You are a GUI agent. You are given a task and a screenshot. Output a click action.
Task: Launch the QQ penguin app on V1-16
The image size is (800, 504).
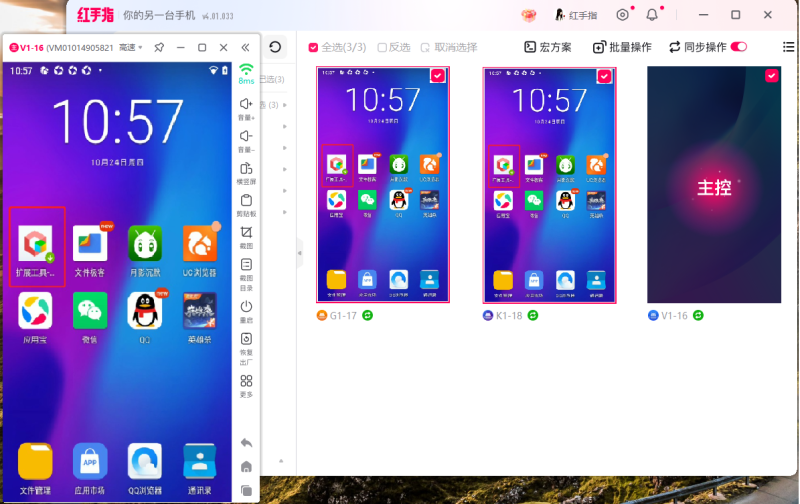145,310
